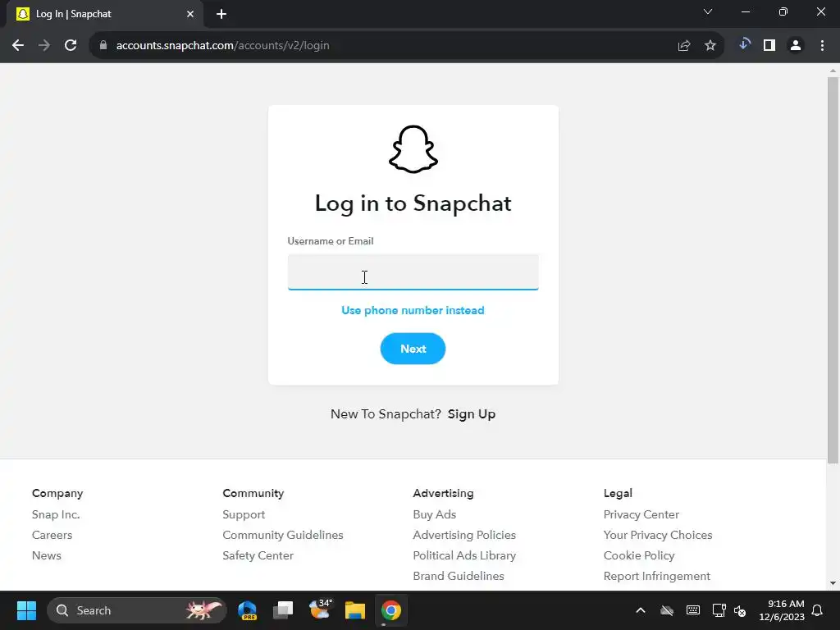This screenshot has width=840, height=630.
Task: Click the 'Advertising' footer heading
Action: pos(443,493)
